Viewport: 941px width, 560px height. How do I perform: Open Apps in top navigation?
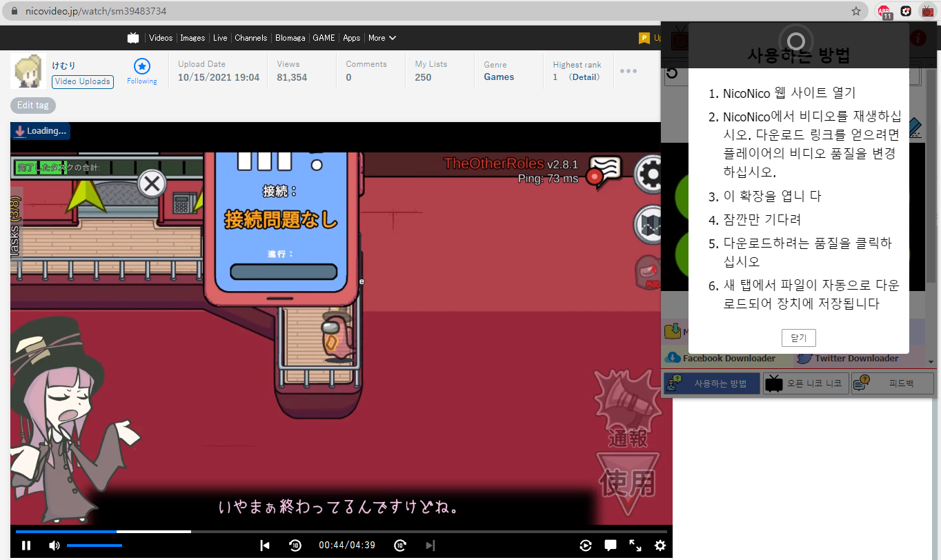(352, 38)
